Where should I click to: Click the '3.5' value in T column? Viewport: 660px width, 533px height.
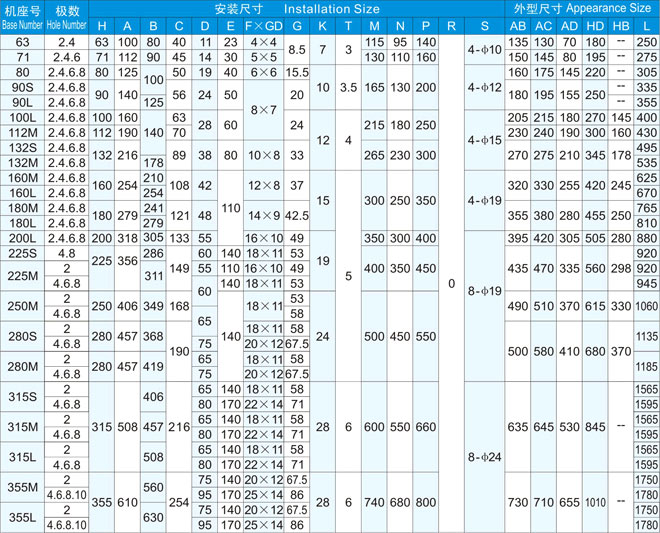point(348,88)
